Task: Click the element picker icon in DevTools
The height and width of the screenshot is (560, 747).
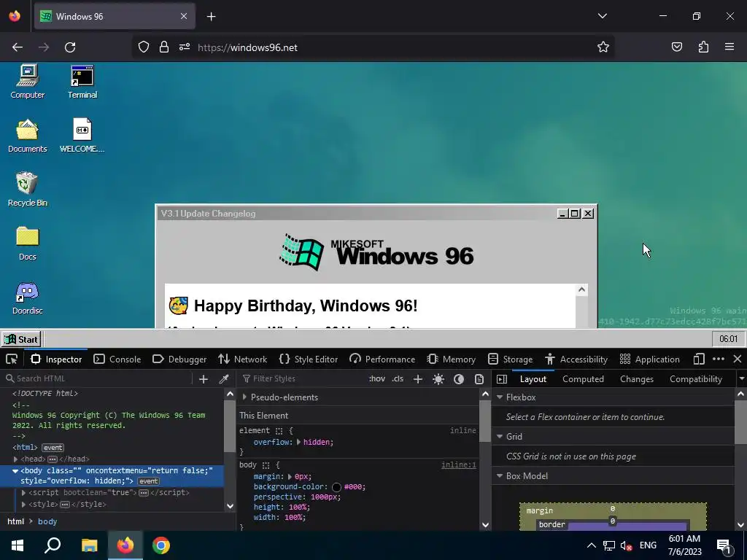Action: (x=12, y=359)
